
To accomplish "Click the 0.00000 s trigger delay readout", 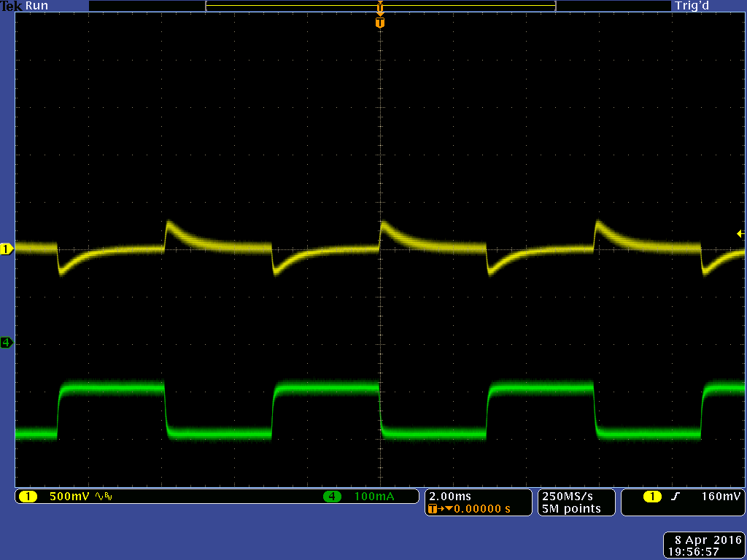I will pos(481,509).
